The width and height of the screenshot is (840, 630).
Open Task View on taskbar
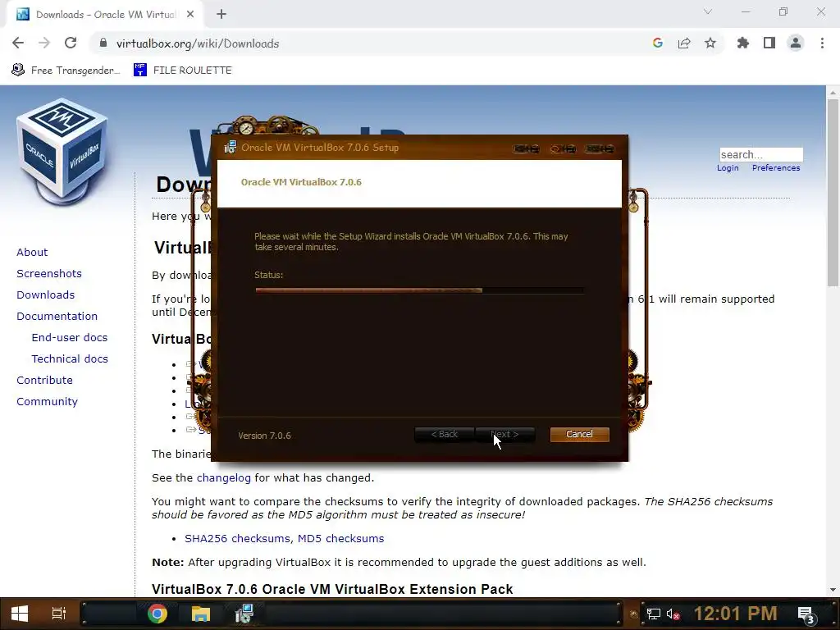58,614
